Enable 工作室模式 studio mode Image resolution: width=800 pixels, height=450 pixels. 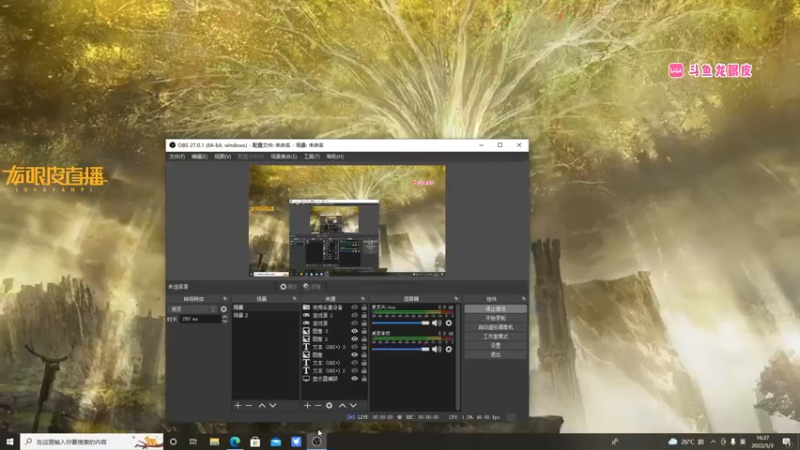(x=495, y=336)
